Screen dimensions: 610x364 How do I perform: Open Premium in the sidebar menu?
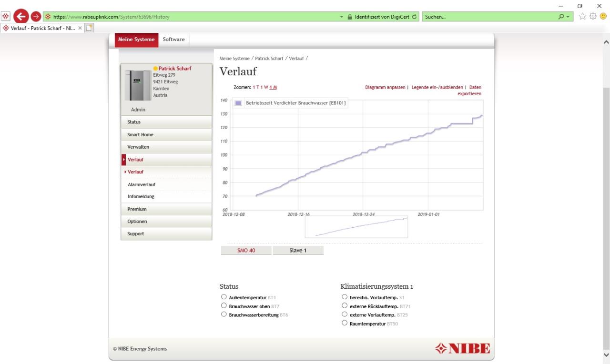pos(166,209)
